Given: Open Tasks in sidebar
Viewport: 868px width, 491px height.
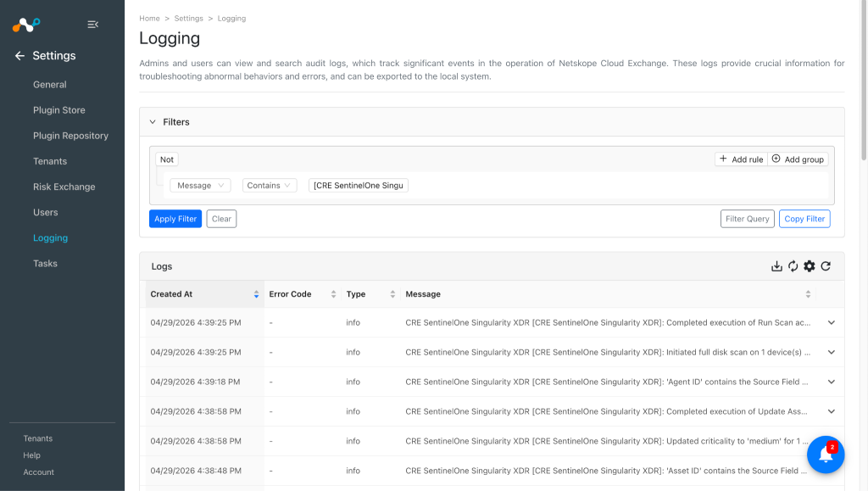Looking at the screenshot, I should (x=46, y=264).
